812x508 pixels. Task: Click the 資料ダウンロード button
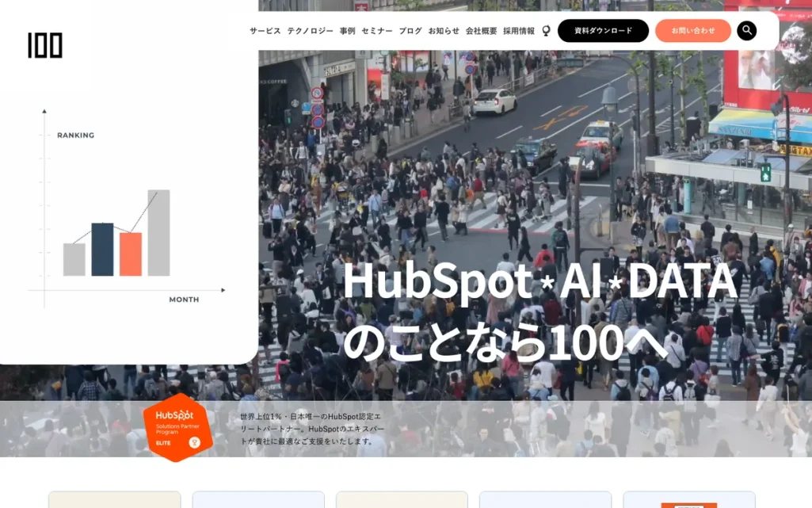(604, 31)
